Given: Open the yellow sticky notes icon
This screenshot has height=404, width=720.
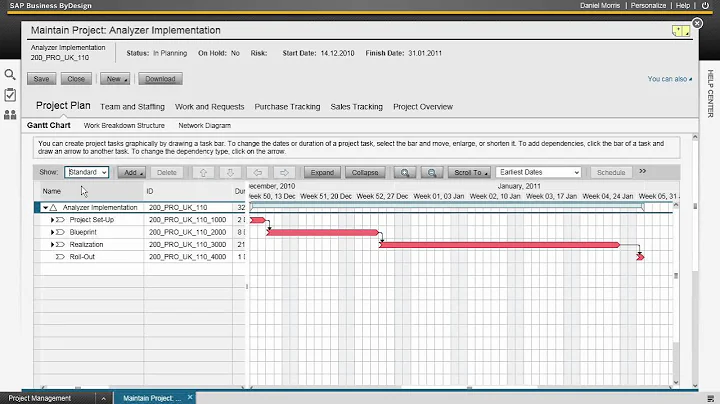Looking at the screenshot, I should point(681,31).
